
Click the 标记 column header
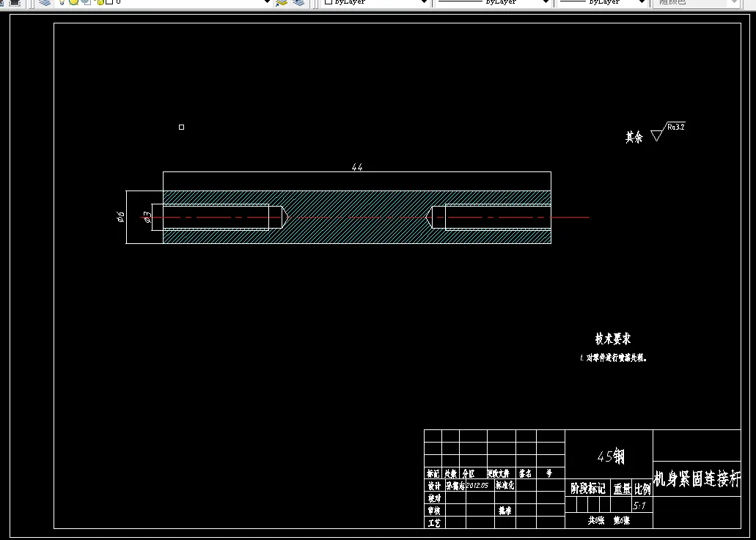pos(433,473)
